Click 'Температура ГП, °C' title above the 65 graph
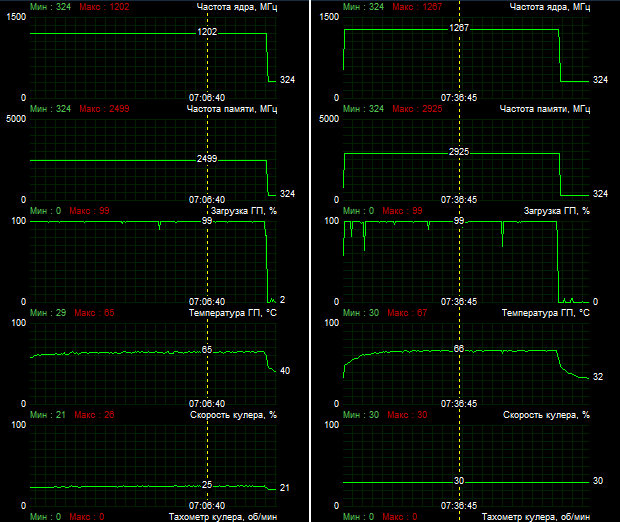620x522 pixels. (x=233, y=313)
